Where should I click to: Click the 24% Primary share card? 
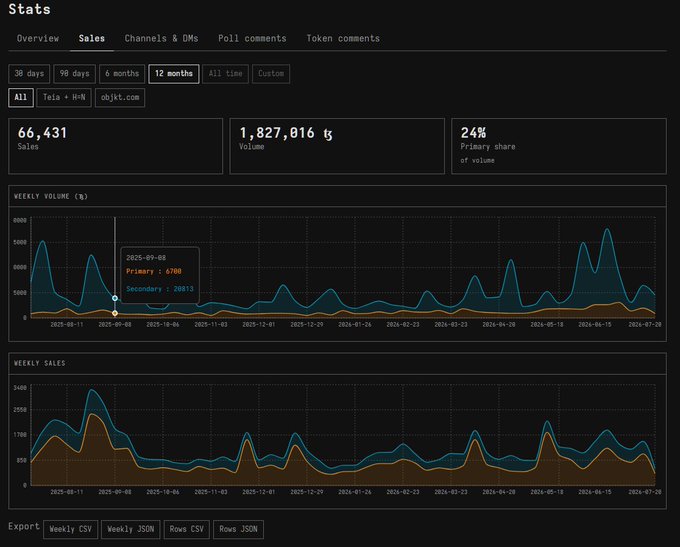point(559,146)
